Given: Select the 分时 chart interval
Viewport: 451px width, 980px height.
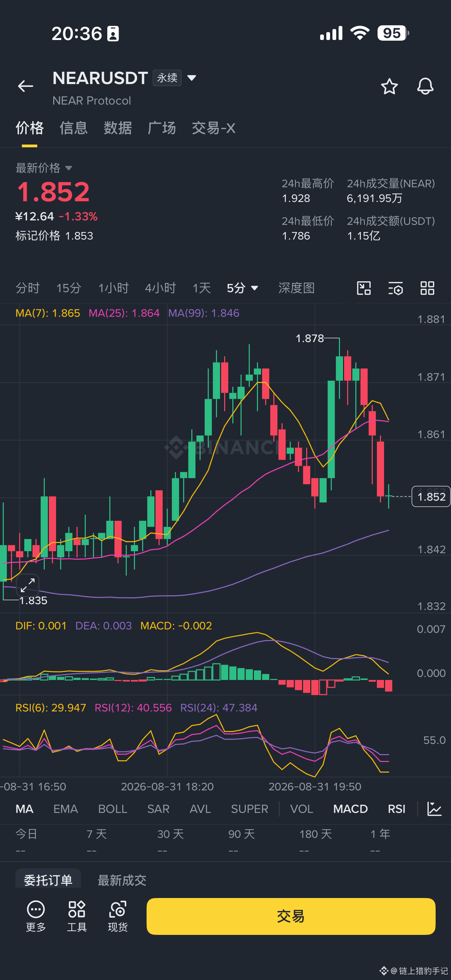Looking at the screenshot, I should pyautogui.click(x=27, y=288).
